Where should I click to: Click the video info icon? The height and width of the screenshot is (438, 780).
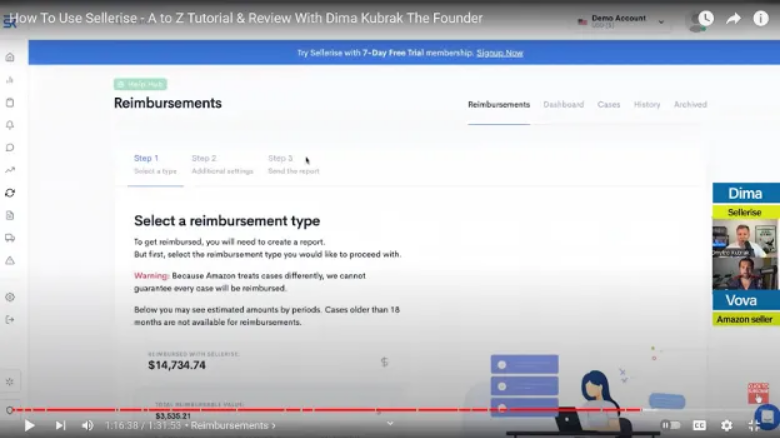761,19
